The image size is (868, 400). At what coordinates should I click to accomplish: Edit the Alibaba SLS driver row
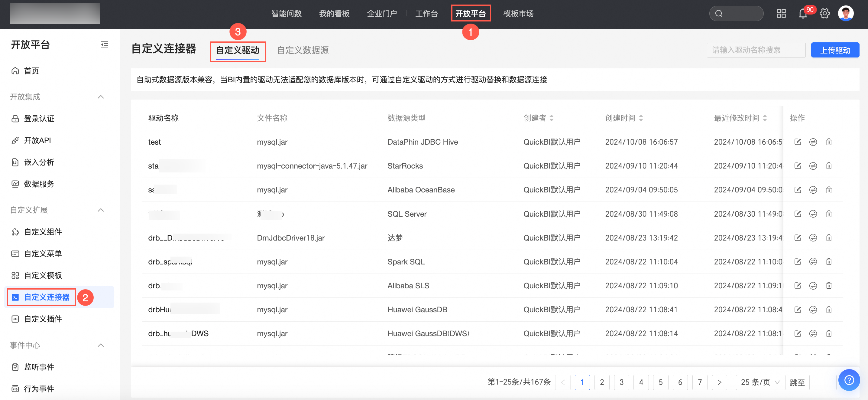pyautogui.click(x=798, y=285)
